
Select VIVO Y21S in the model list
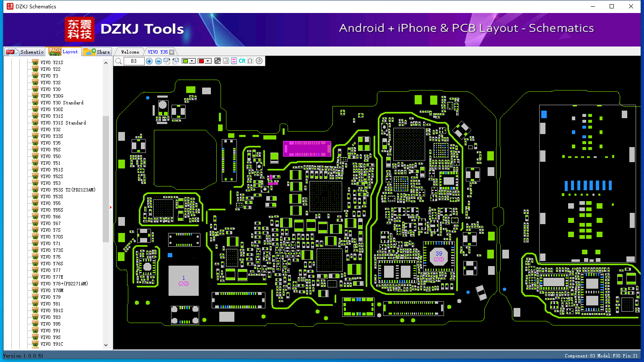coord(52,62)
